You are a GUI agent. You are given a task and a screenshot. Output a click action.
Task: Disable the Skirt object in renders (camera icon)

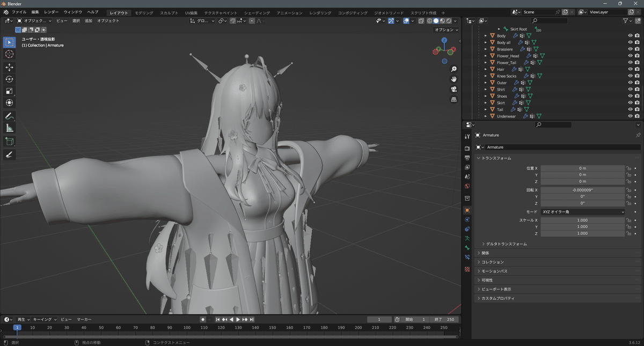tap(638, 103)
